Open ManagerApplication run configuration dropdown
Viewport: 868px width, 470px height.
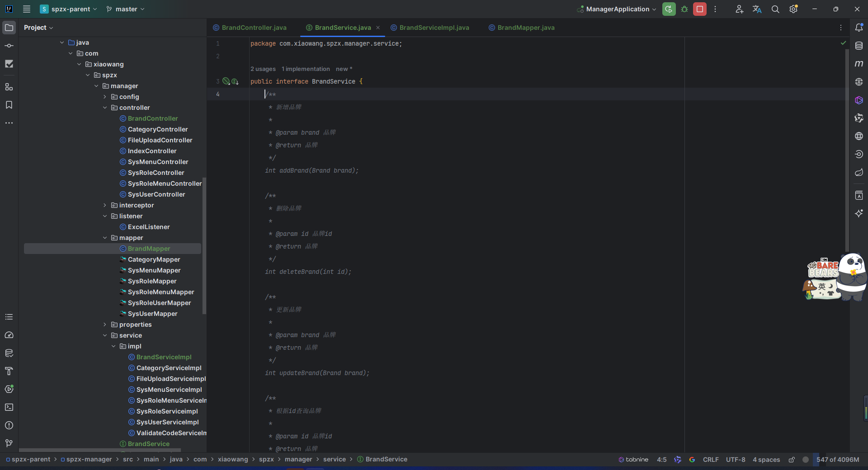(x=617, y=9)
